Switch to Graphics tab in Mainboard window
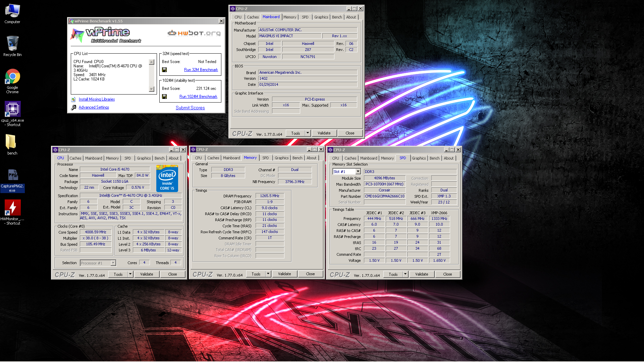The height and width of the screenshot is (362, 644). pyautogui.click(x=321, y=17)
